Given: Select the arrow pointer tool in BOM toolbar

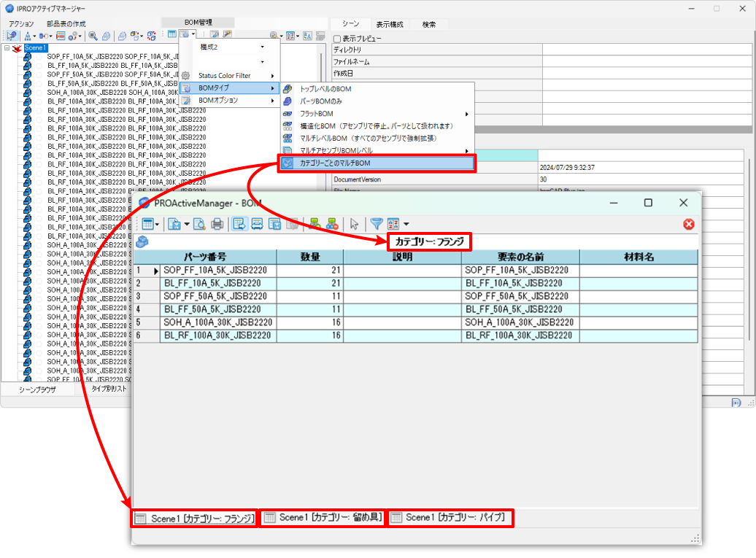Looking at the screenshot, I should 354,225.
